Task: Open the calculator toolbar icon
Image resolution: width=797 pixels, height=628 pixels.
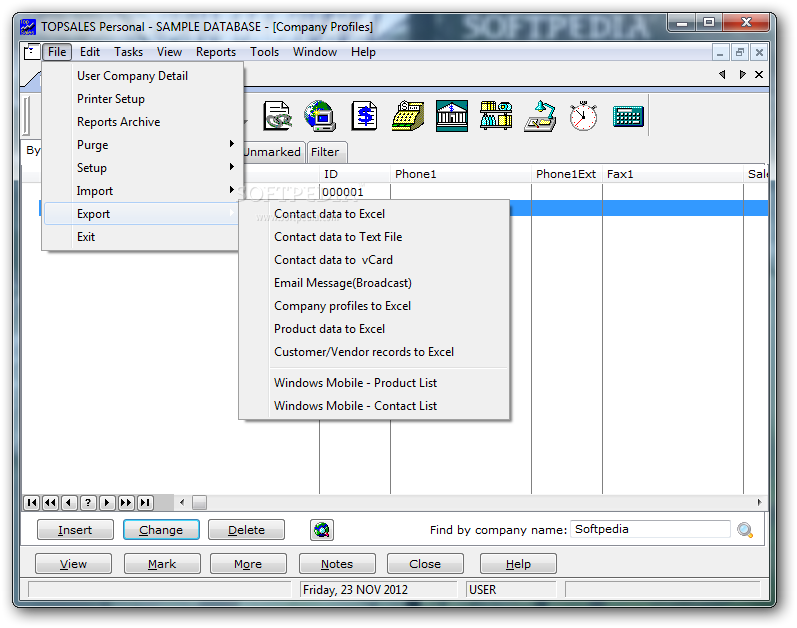Action: tap(628, 116)
